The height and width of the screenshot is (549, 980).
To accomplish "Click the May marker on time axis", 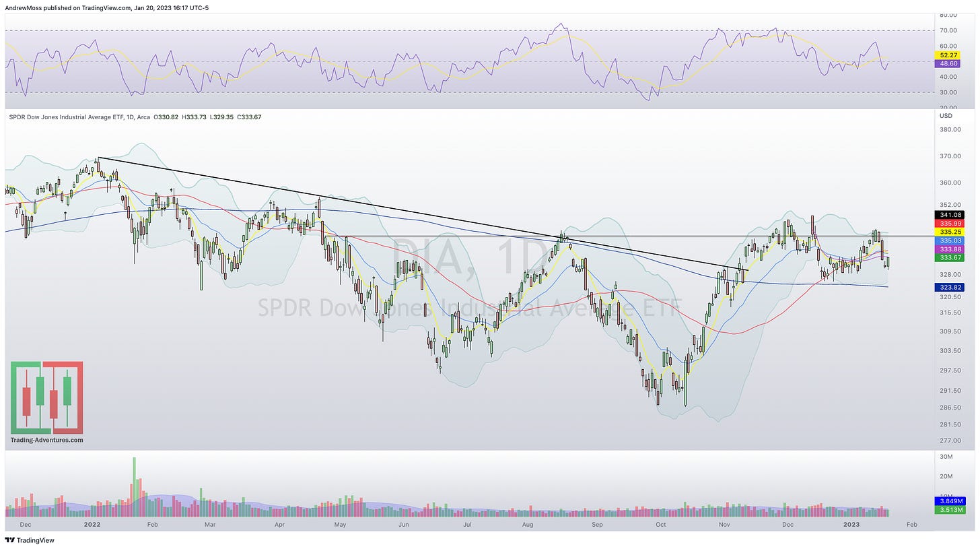I will pyautogui.click(x=340, y=523).
